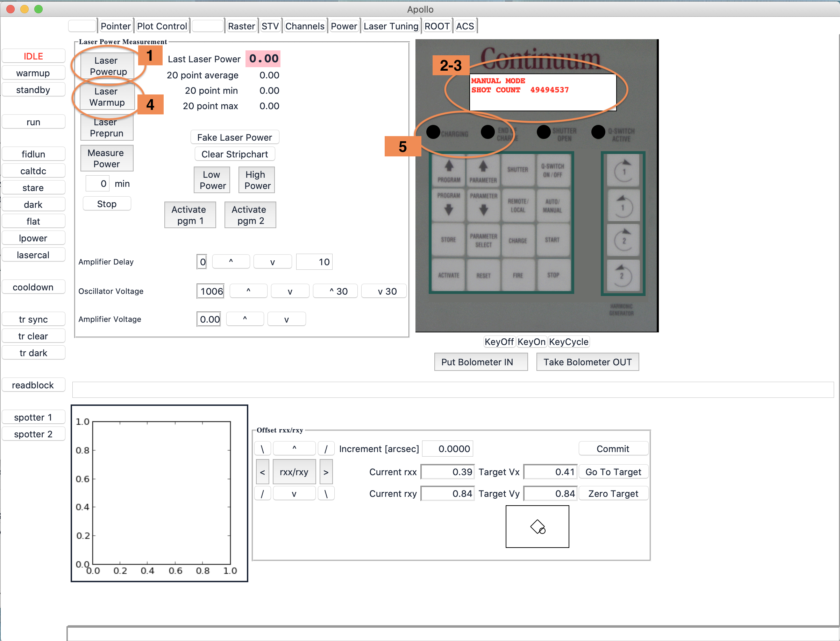Click the Laser Preprun button
The image size is (840, 641).
click(x=107, y=128)
